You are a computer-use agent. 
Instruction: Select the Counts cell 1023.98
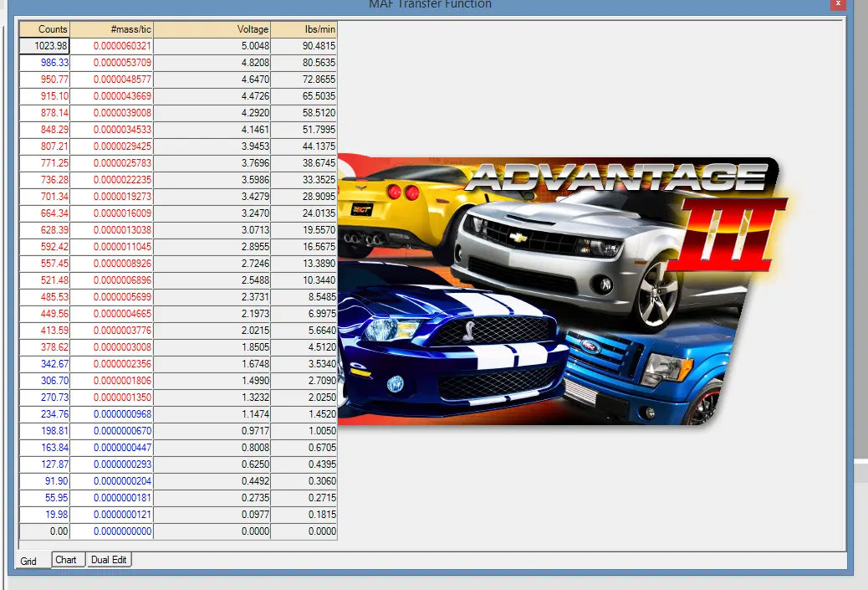pyautogui.click(x=44, y=46)
